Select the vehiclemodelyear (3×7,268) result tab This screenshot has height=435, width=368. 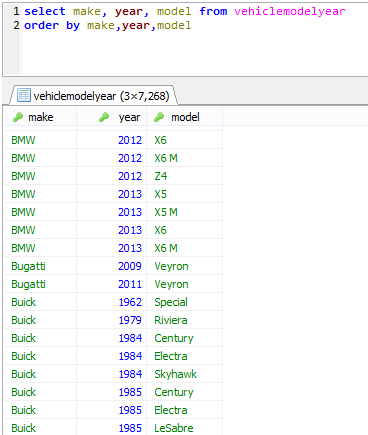pos(93,96)
